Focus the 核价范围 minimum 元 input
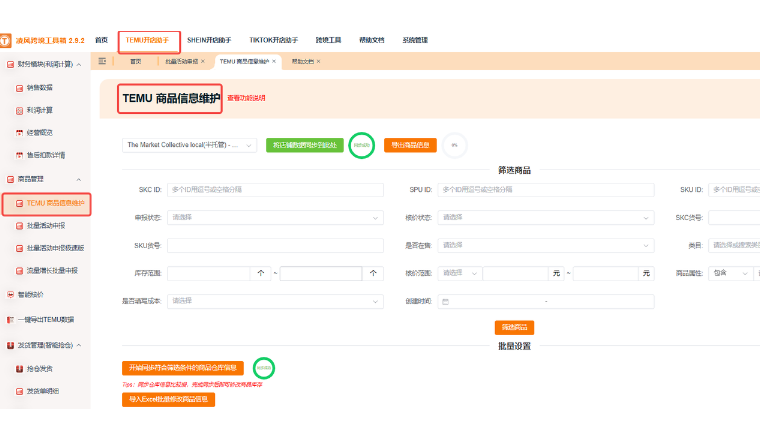Image resolution: width=760 pixels, height=440 pixels. coord(515,273)
